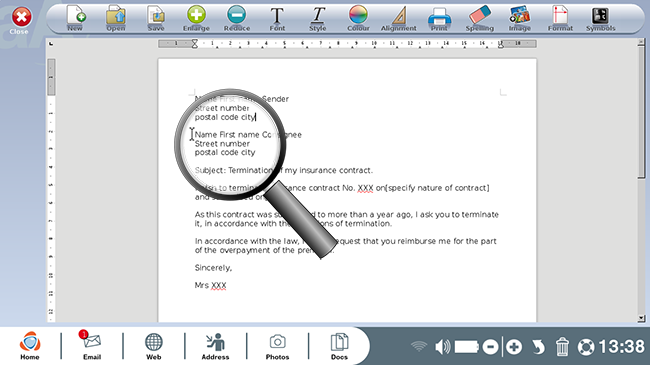Viewport: 650px width, 365px height.
Task: Run the Spelling check
Action: 480,19
